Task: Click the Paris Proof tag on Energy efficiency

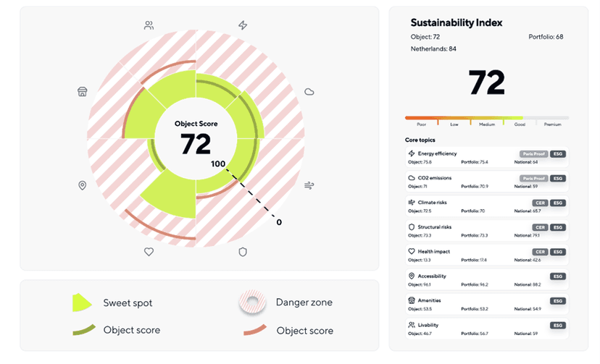Action: pyautogui.click(x=533, y=153)
